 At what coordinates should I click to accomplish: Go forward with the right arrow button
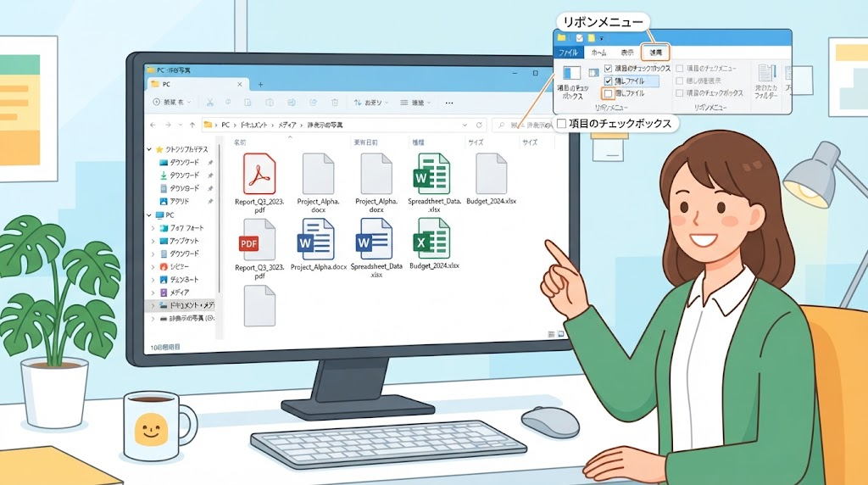click(168, 125)
